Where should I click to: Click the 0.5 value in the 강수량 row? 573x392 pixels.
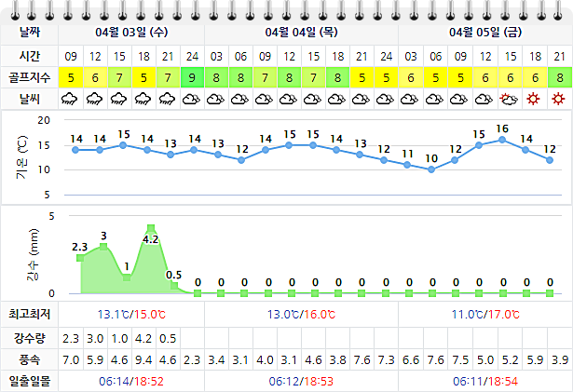pos(168,339)
